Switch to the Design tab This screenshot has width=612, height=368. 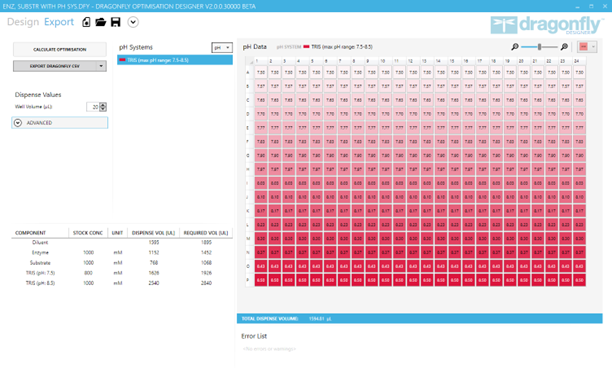tap(23, 22)
